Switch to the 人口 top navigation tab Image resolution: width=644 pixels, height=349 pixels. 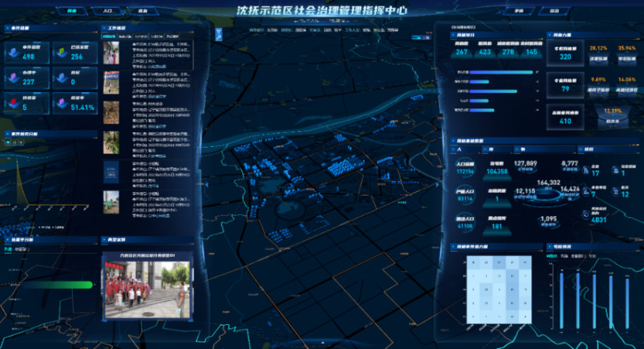(108, 11)
